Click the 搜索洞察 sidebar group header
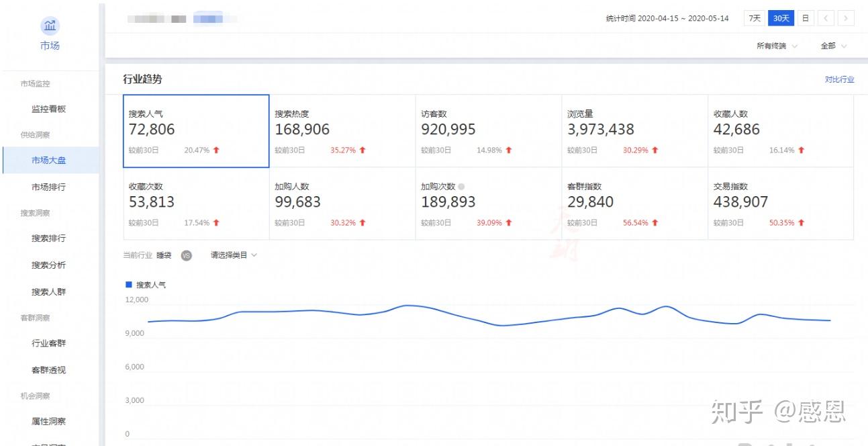Image resolution: width=868 pixels, height=446 pixels. click(35, 213)
